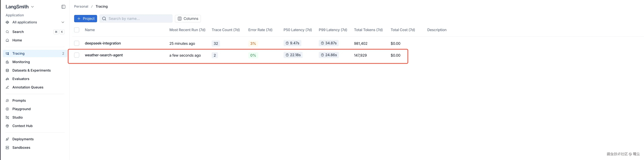This screenshot has width=644, height=160.
Task: Open the Columns selector
Action: 188,18
